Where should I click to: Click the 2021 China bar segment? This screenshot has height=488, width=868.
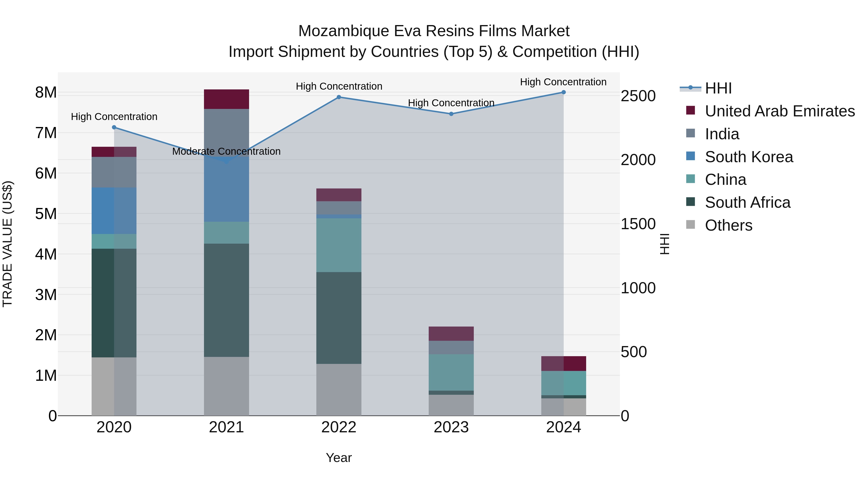coord(226,233)
